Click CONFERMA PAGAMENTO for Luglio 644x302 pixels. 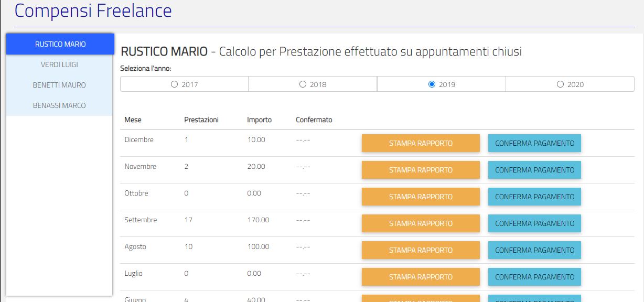tap(534, 276)
